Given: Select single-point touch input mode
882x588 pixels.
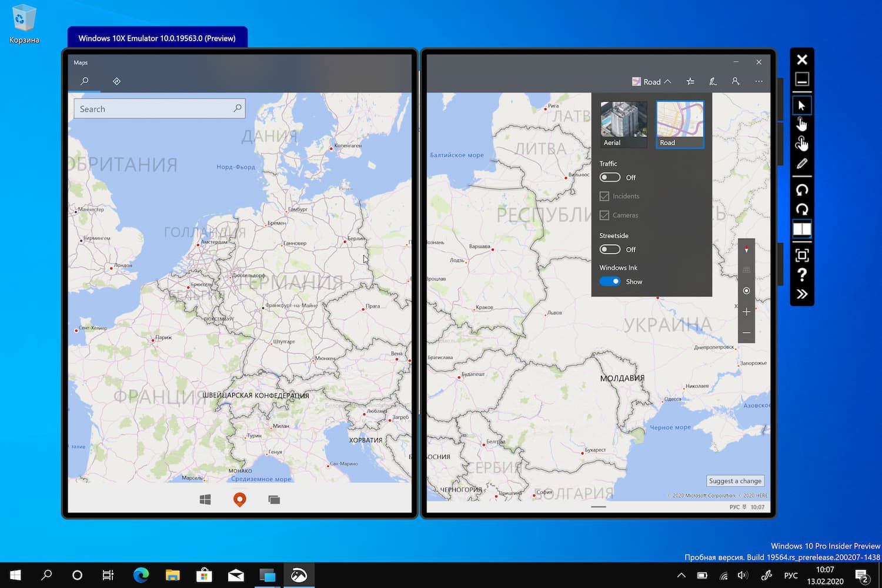Looking at the screenshot, I should pos(802,124).
